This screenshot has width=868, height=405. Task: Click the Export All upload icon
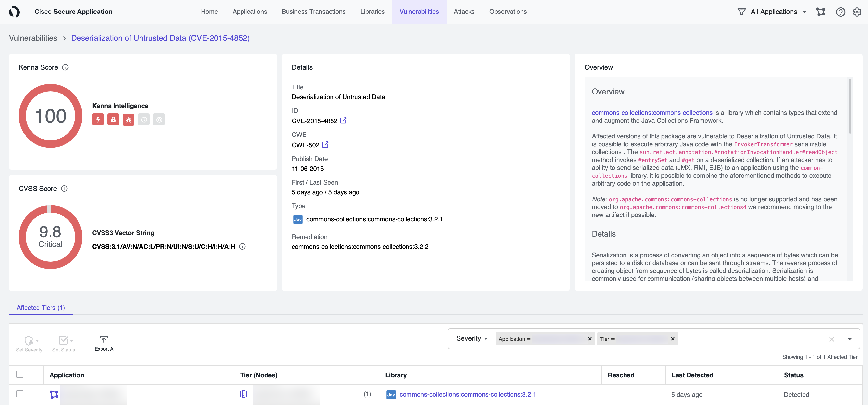pos(104,339)
